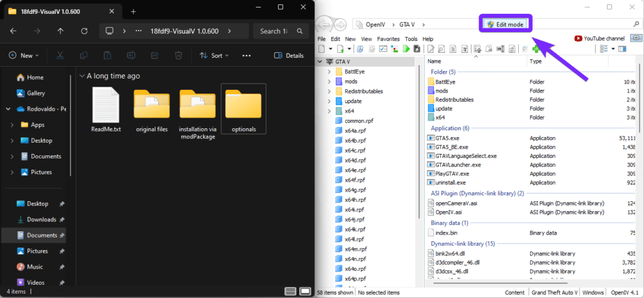Switch Explorer to large icons view in the status bar
Viewport: 644px width, 298px height.
click(x=305, y=292)
